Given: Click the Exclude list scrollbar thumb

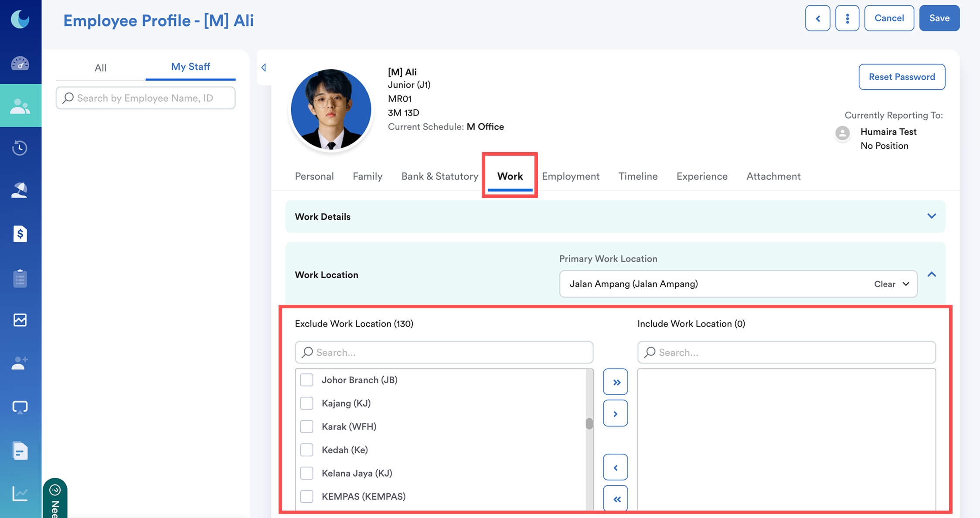Looking at the screenshot, I should click(x=589, y=423).
